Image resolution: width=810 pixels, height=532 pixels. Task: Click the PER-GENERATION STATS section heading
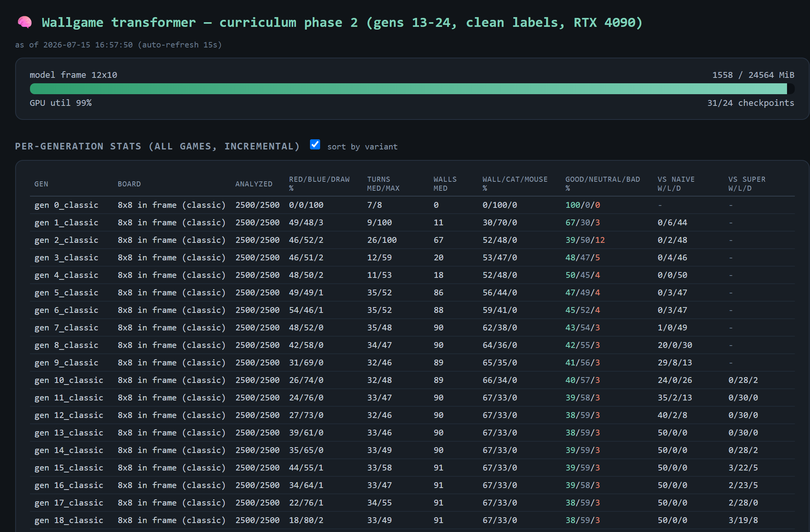click(x=157, y=146)
